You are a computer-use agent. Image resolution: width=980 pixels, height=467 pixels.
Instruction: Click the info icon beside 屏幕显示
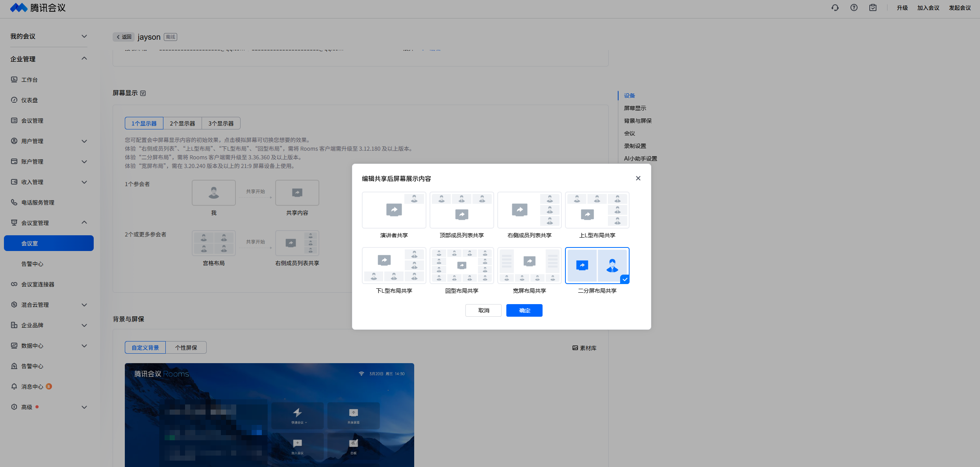(x=143, y=93)
